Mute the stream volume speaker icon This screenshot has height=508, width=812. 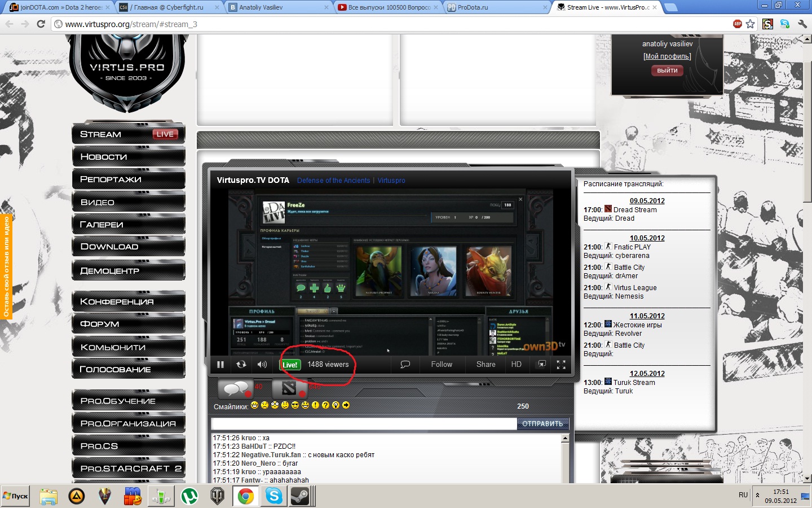(262, 365)
